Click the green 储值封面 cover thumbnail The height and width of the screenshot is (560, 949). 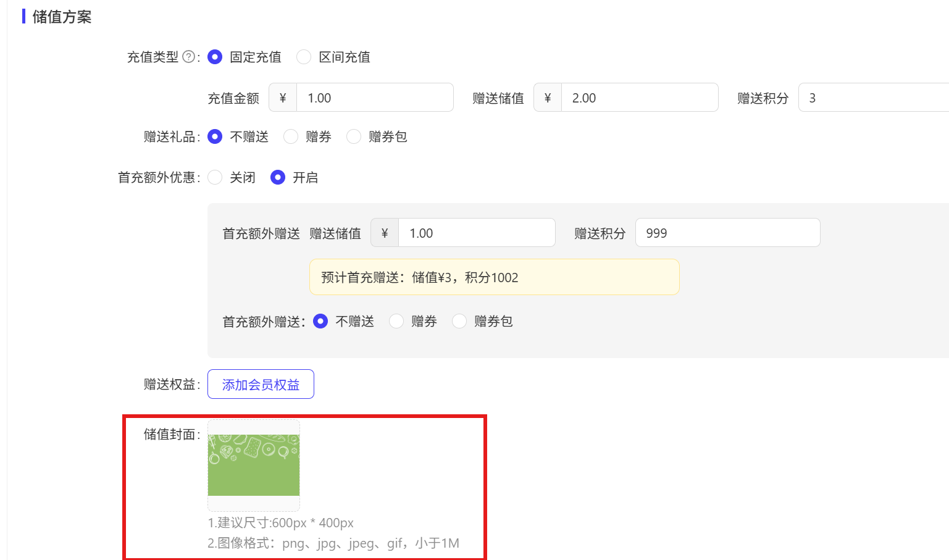[x=254, y=464]
